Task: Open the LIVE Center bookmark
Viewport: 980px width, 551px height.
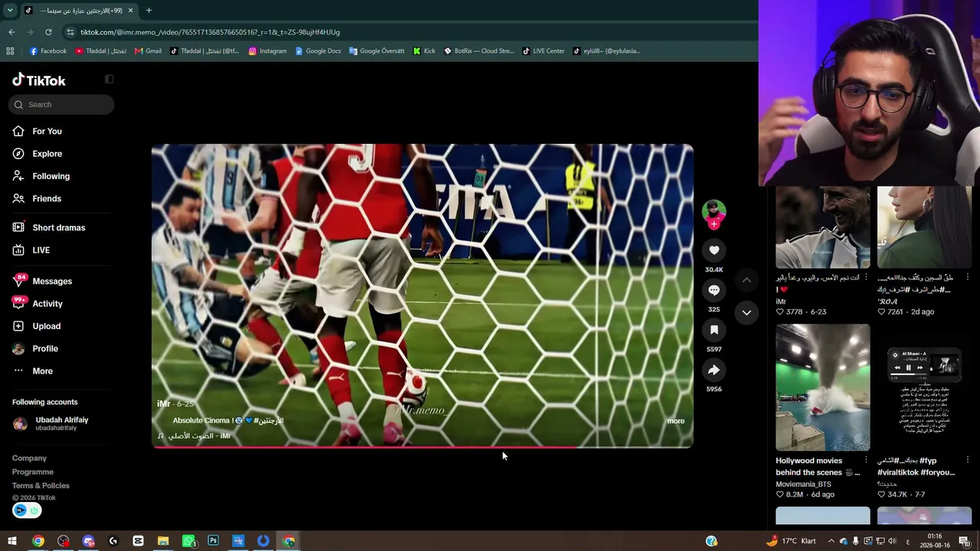Action: tap(543, 51)
